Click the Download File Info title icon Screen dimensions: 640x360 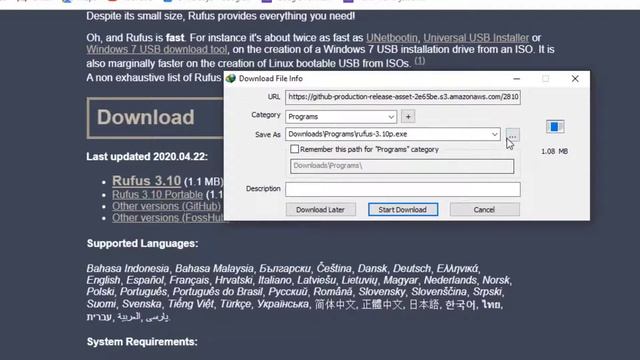(x=231, y=78)
